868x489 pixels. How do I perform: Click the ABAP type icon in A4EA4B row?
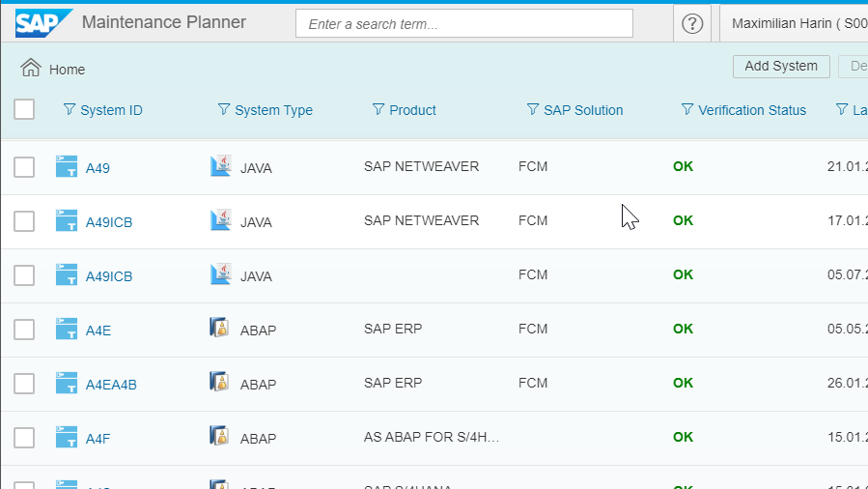[x=220, y=382]
